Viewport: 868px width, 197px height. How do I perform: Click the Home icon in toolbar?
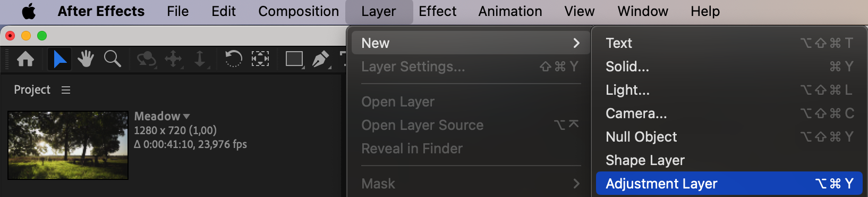(x=25, y=59)
